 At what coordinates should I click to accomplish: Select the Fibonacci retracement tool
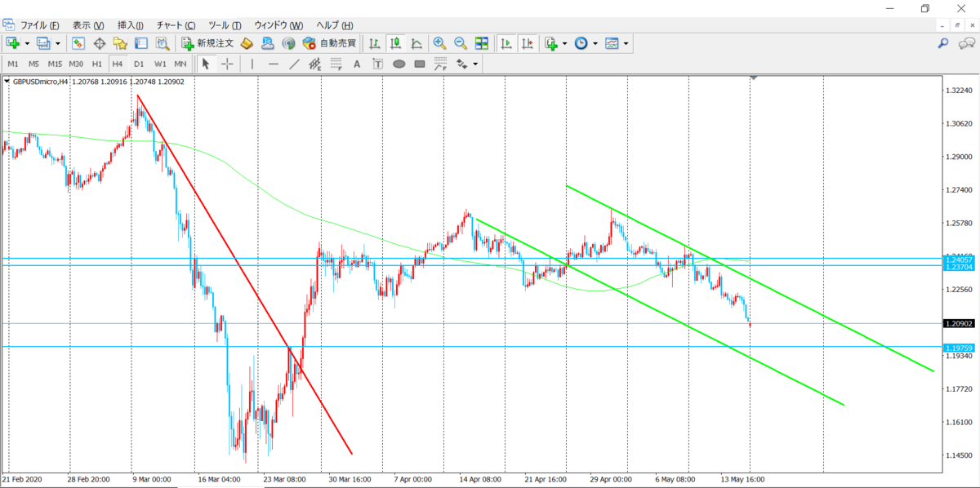pyautogui.click(x=336, y=64)
